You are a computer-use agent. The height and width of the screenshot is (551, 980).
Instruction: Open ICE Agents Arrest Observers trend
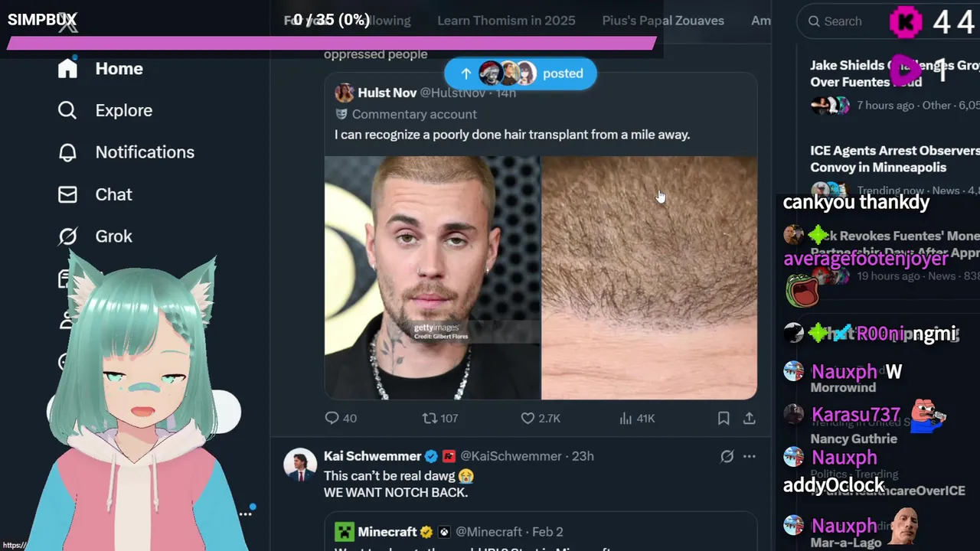[x=894, y=158]
